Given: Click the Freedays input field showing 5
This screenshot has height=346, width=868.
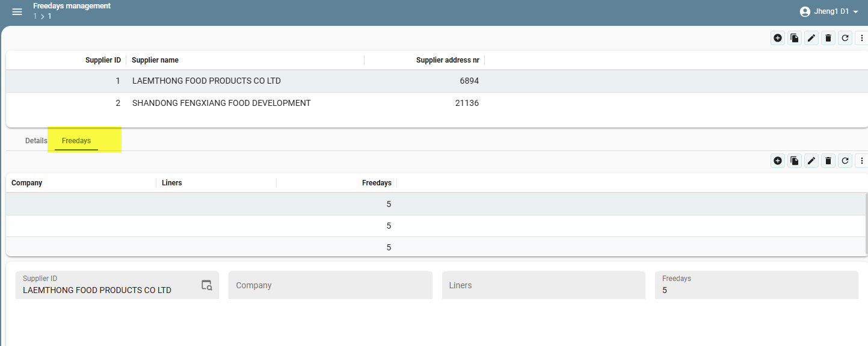Looking at the screenshot, I should click(757, 285).
